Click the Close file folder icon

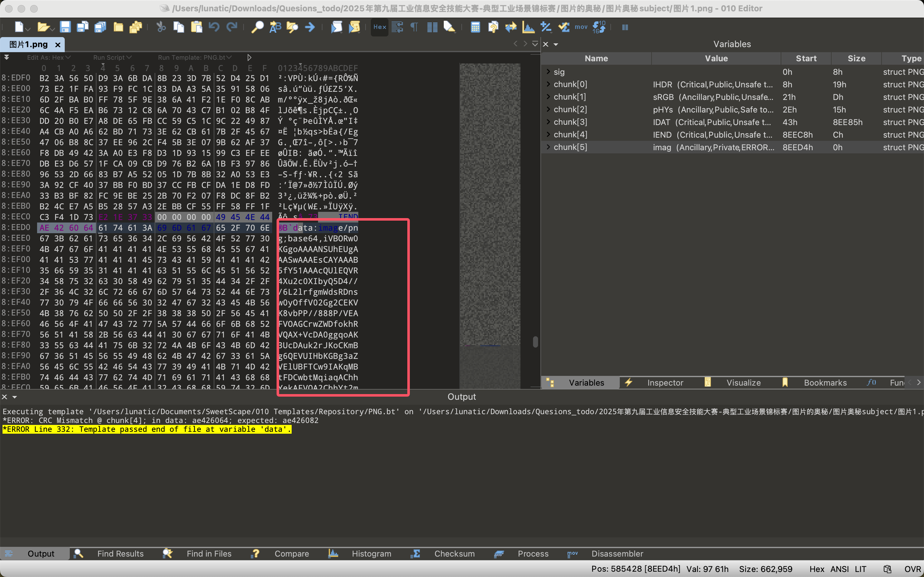[118, 27]
